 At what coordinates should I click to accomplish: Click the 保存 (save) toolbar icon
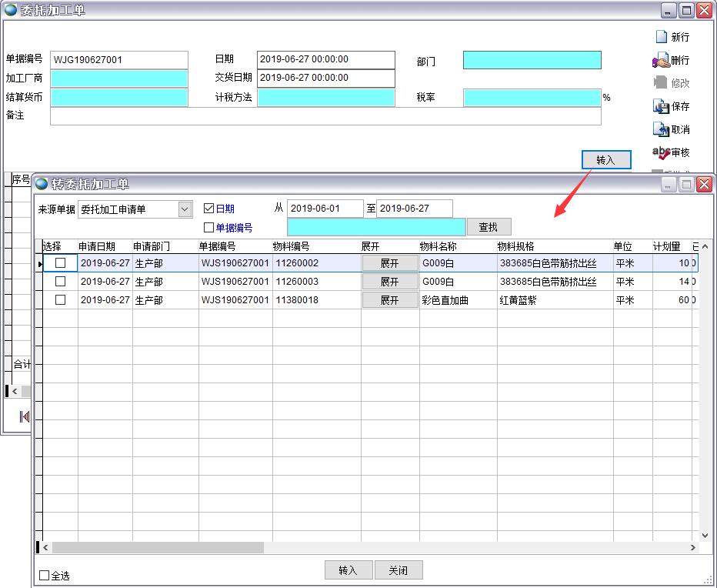[x=661, y=106]
